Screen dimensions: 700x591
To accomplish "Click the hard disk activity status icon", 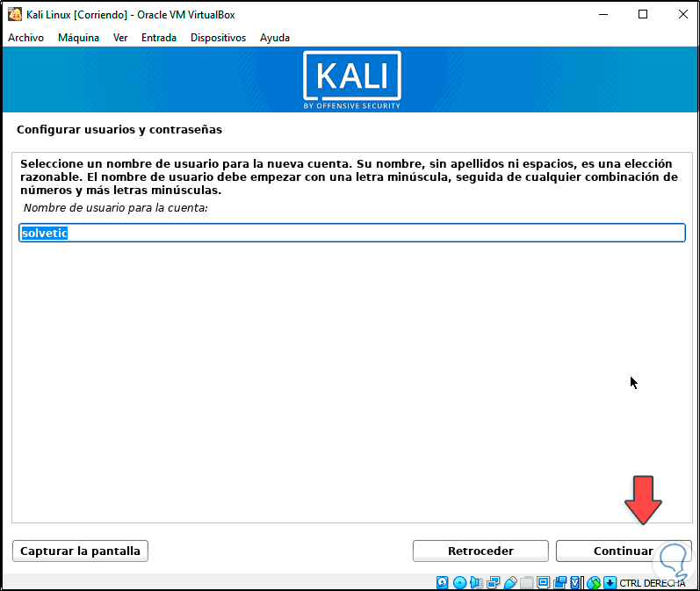I will 443,582.
